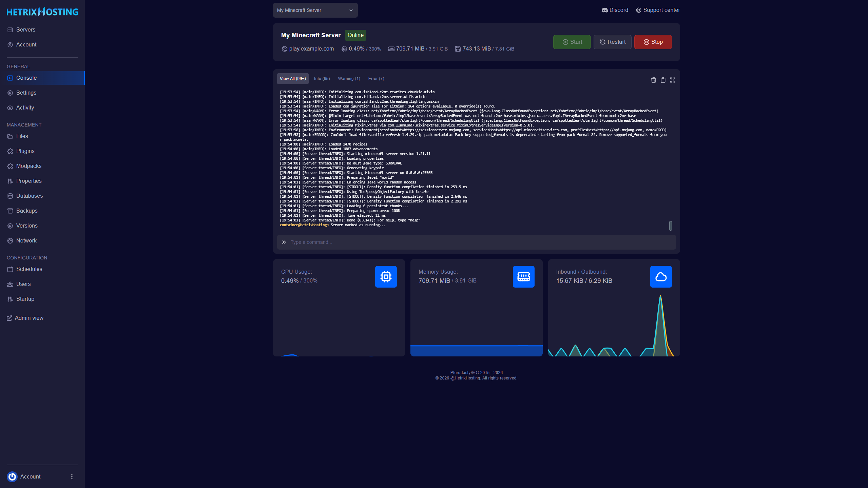Click the CPU chip icon tile
The width and height of the screenshot is (868, 488).
[386, 277]
